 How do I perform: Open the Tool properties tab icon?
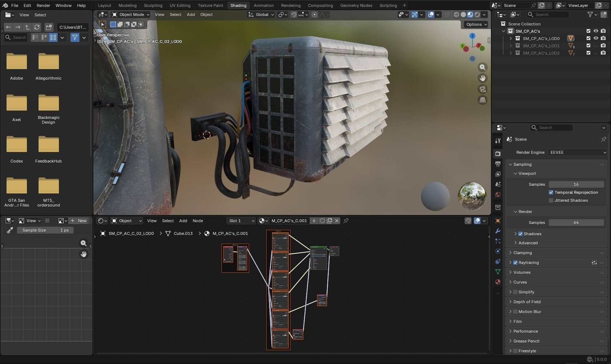pyautogui.click(x=498, y=141)
